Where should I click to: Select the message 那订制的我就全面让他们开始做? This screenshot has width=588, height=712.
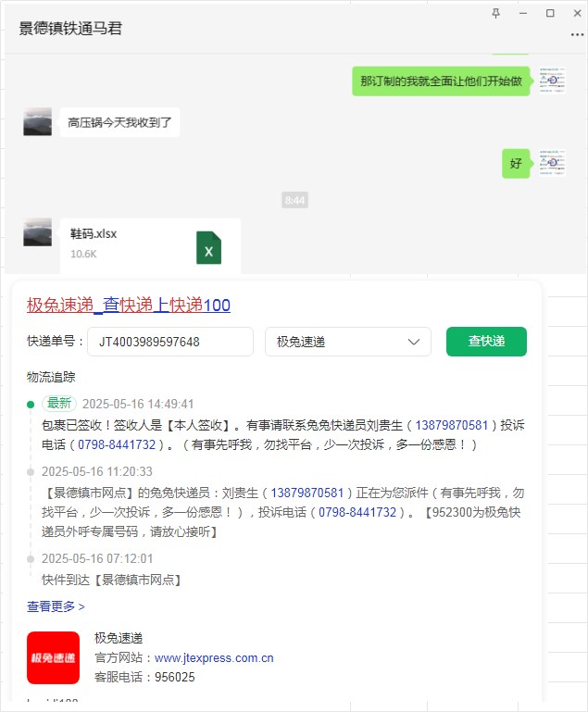pos(441,81)
